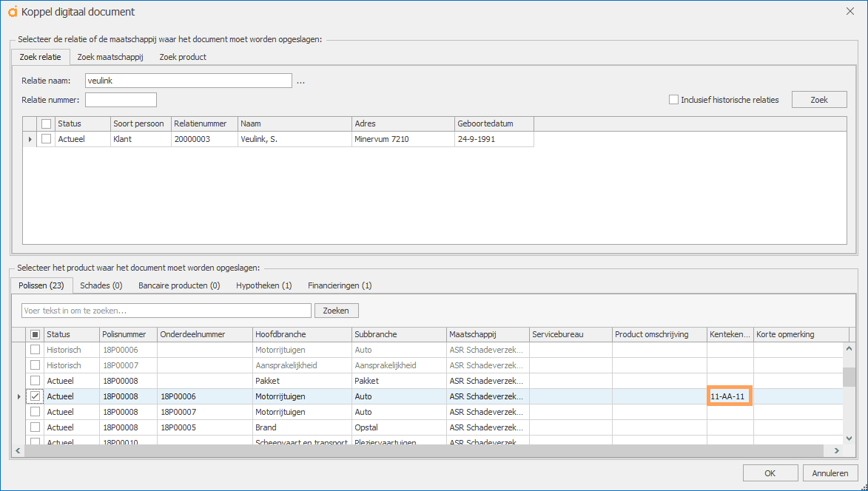Click the policy list scroll up arrow
The height and width of the screenshot is (491, 868).
click(x=849, y=348)
